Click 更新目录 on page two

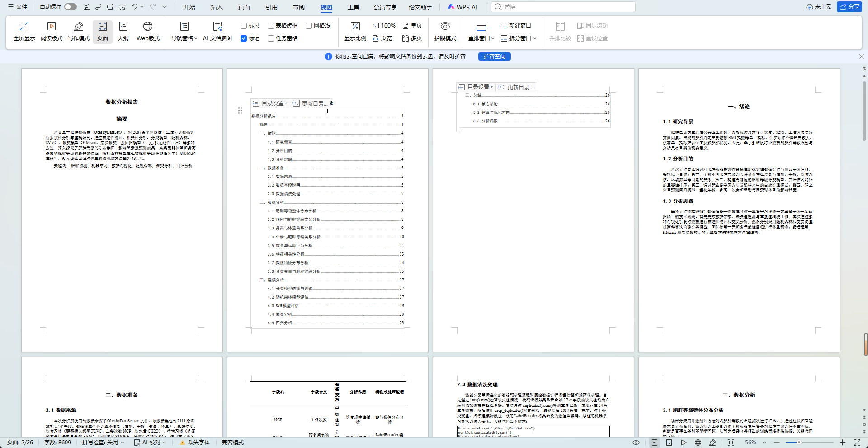click(311, 103)
